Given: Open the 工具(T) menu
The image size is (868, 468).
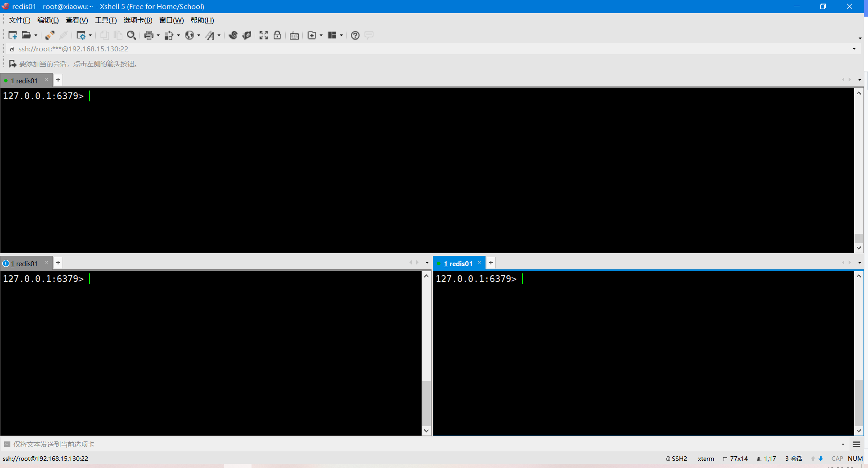Looking at the screenshot, I should tap(105, 20).
